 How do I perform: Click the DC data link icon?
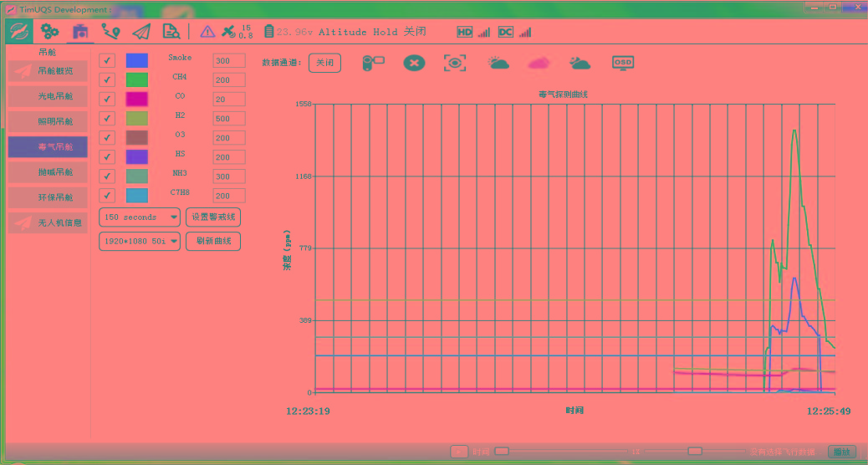(506, 32)
